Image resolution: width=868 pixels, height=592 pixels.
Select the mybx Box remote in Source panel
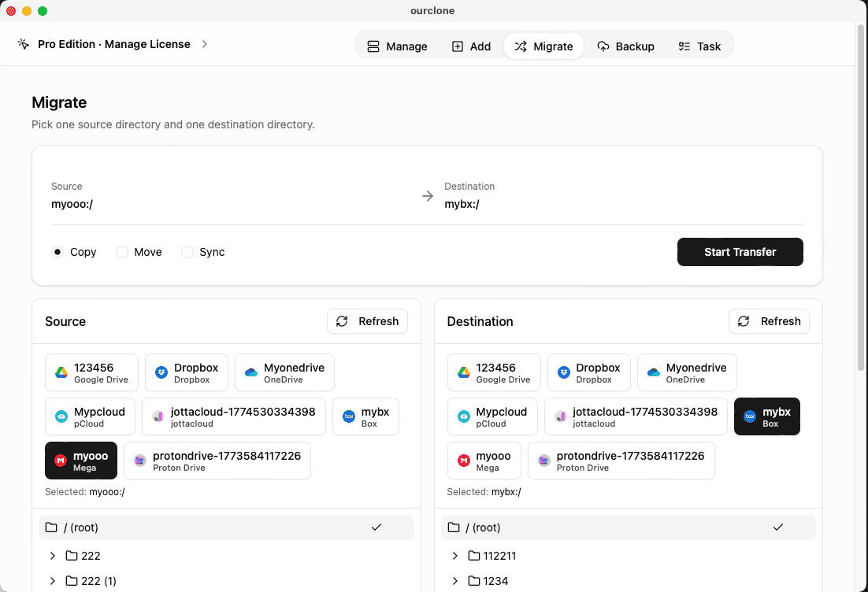tap(365, 416)
